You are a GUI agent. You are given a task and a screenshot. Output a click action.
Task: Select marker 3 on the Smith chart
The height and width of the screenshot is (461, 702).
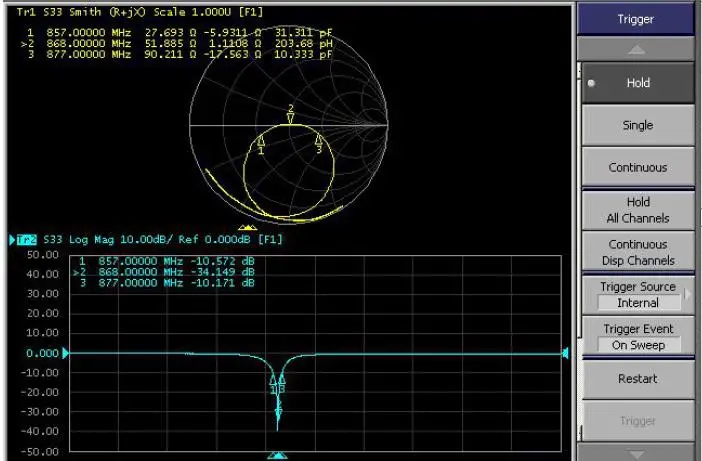click(x=319, y=144)
